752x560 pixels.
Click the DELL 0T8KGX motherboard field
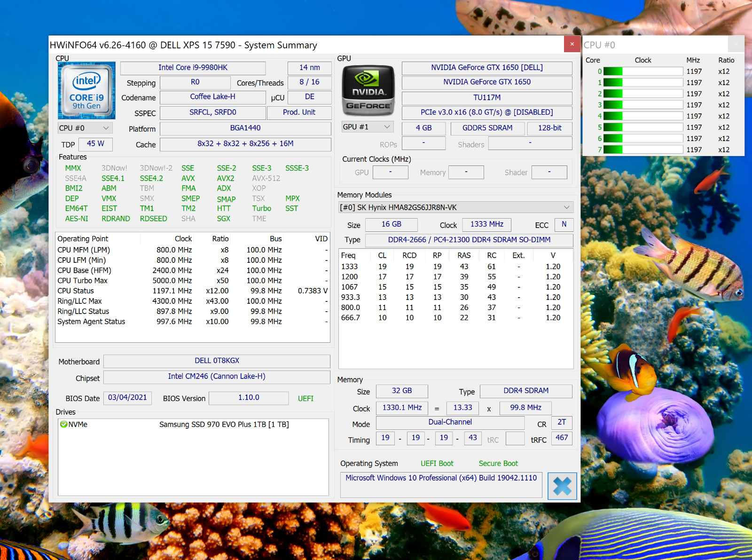coord(217,361)
